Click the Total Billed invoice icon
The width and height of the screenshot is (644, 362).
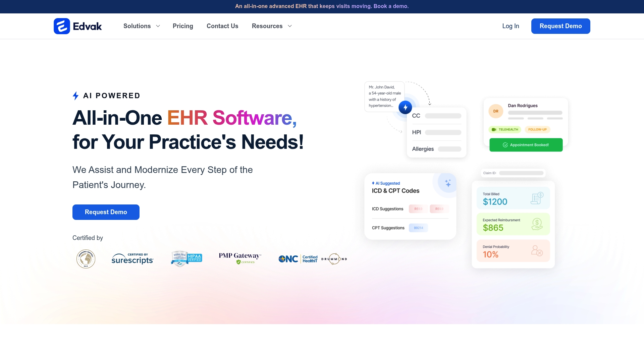pos(537,198)
